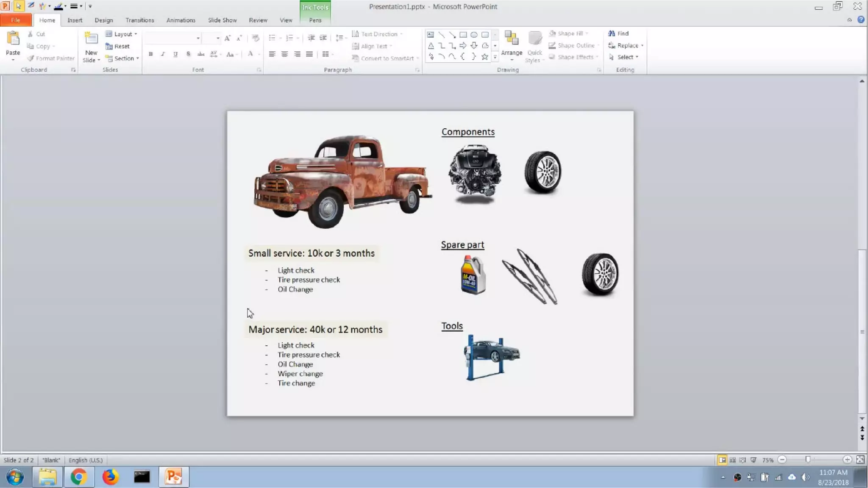The height and width of the screenshot is (488, 868).
Task: Click the zoom slider handle
Action: [x=808, y=460]
